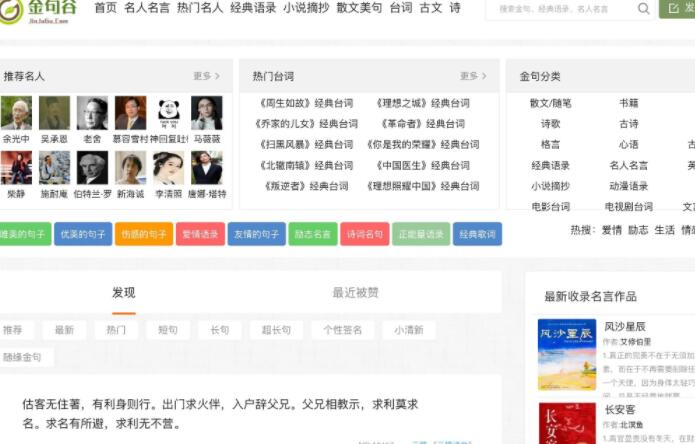Select 书籍 category

click(629, 103)
